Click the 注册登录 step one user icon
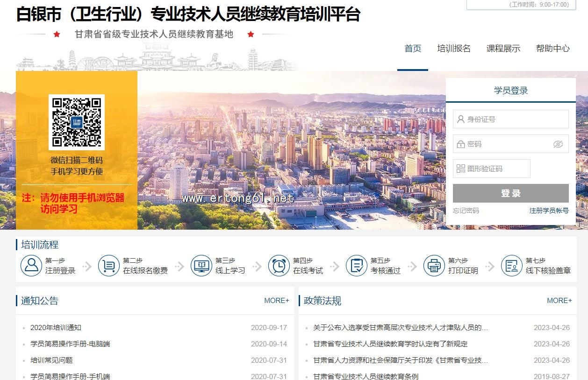This screenshot has height=380, width=588. pyautogui.click(x=31, y=266)
